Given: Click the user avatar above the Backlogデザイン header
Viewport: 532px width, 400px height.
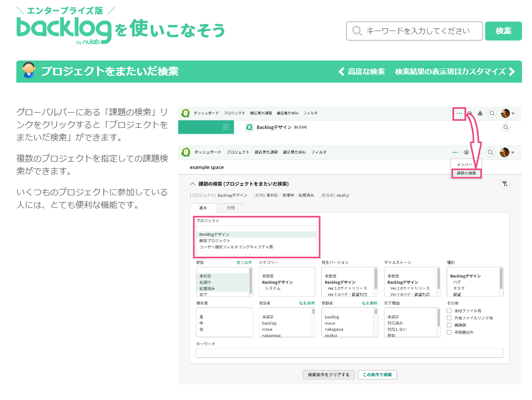Looking at the screenshot, I should pos(505,113).
